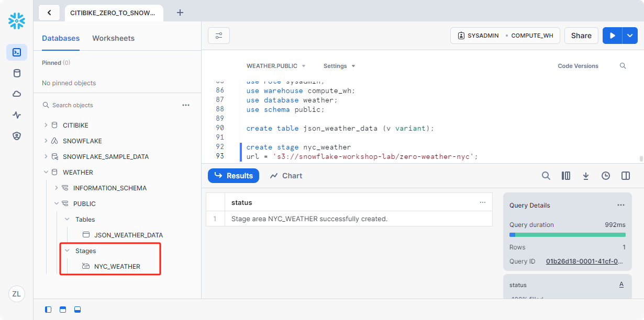Image resolution: width=644 pixels, height=320 pixels.
Task: Switch to the Chart view tab
Action: click(286, 176)
